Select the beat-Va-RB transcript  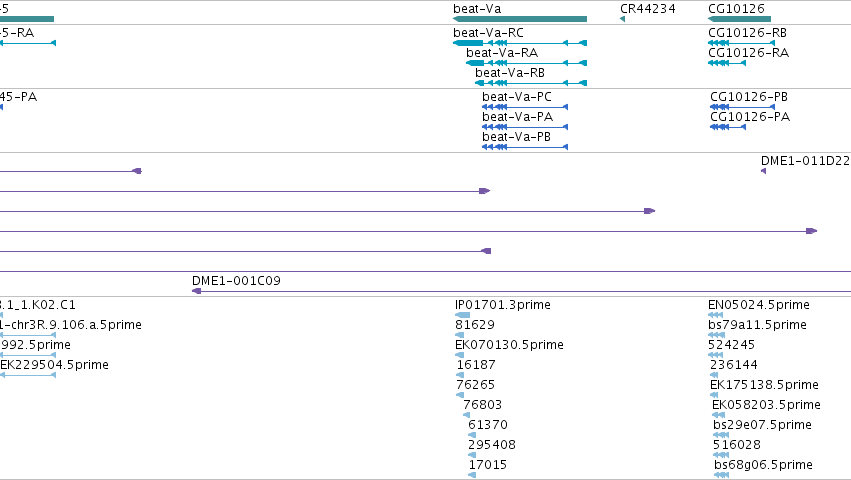[531, 83]
